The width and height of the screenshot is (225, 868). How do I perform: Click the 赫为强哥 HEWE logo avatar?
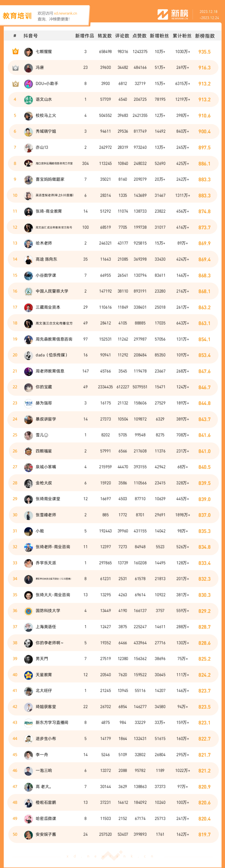[28, 403]
